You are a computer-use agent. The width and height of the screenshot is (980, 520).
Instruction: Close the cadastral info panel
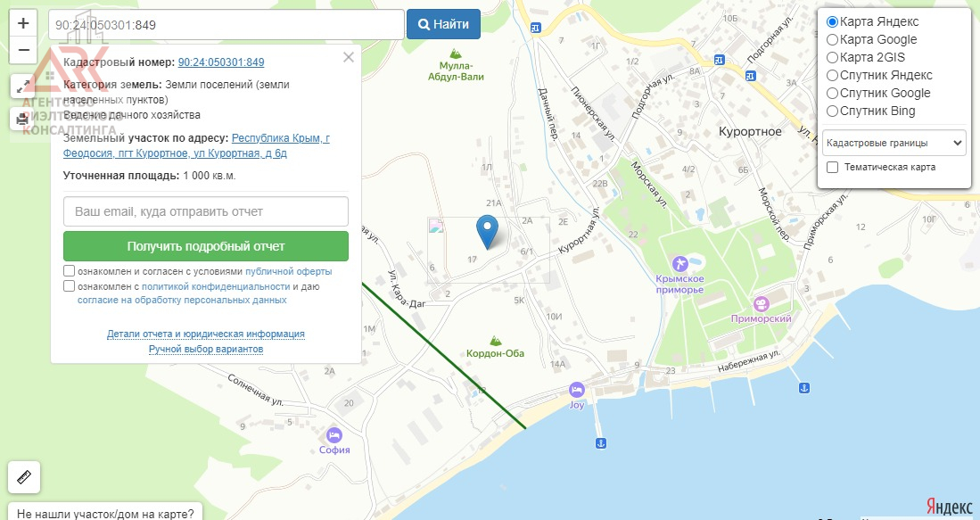click(348, 57)
